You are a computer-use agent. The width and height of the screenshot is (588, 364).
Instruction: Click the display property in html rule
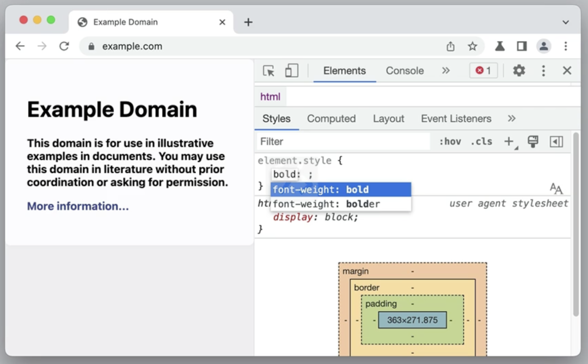click(293, 218)
